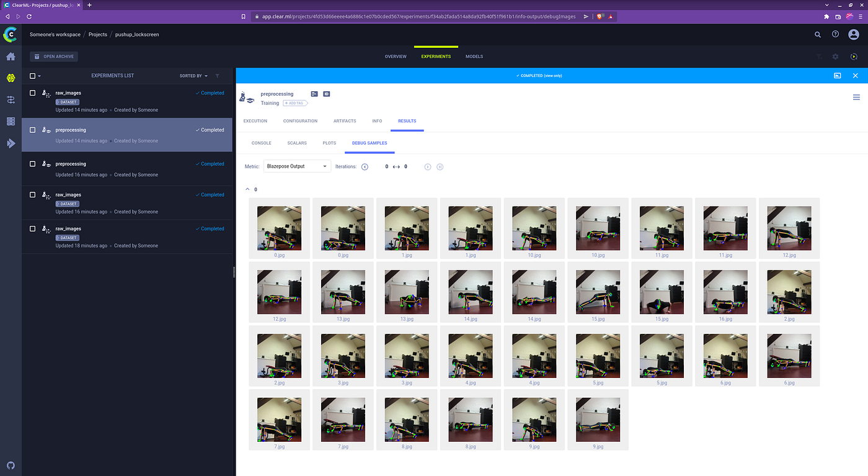
Task: Open the Artifacts tab
Action: click(x=345, y=121)
